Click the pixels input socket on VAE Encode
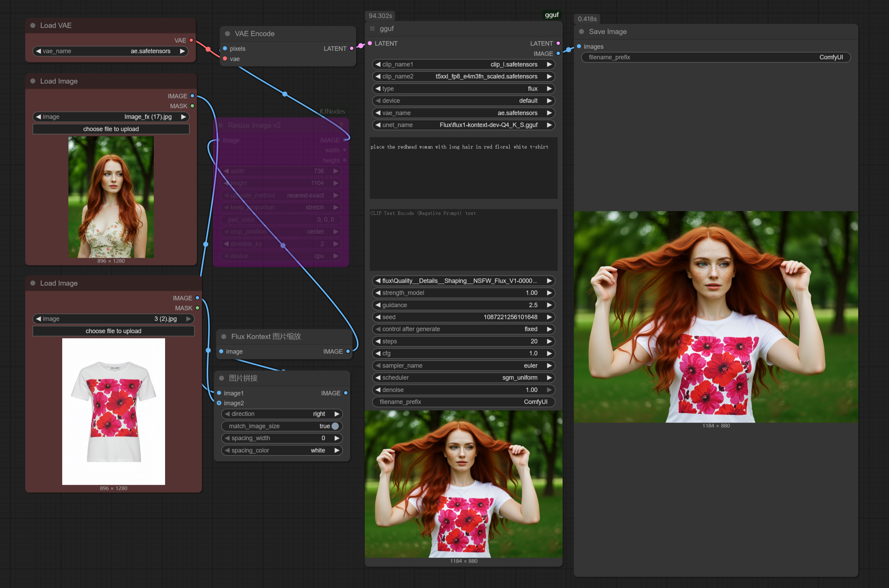 click(225, 49)
